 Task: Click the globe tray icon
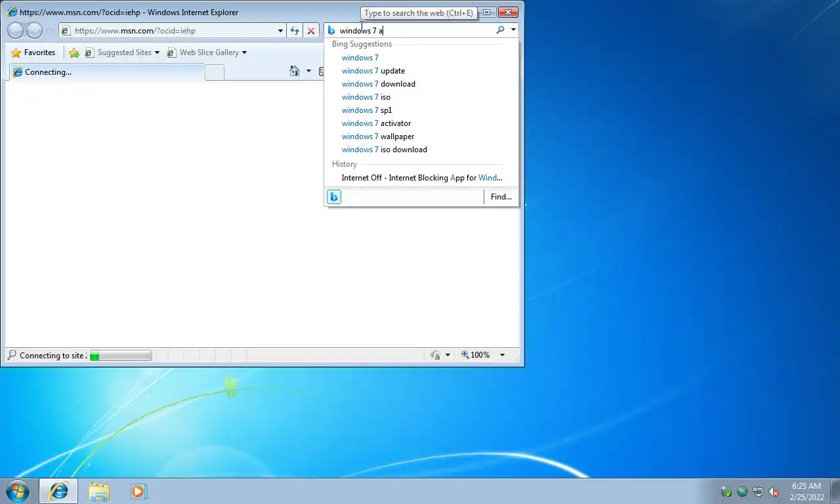click(742, 492)
